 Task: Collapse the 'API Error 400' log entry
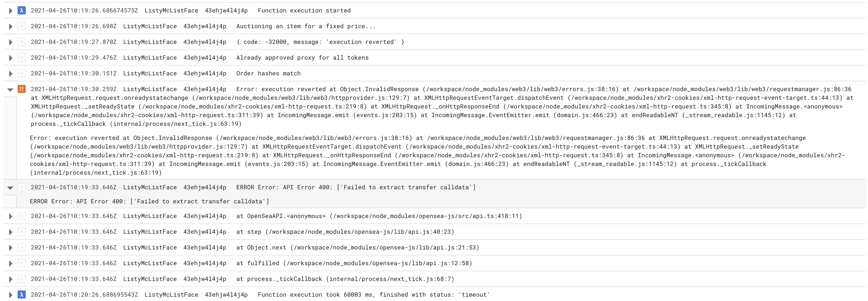click(x=11, y=188)
